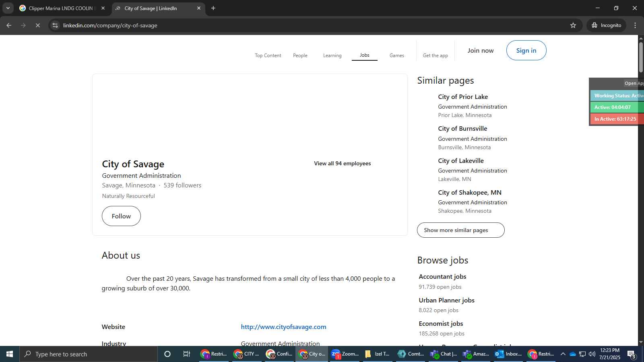Open the notification center icon
Screen dimensions: 644x362
click(x=632, y=354)
